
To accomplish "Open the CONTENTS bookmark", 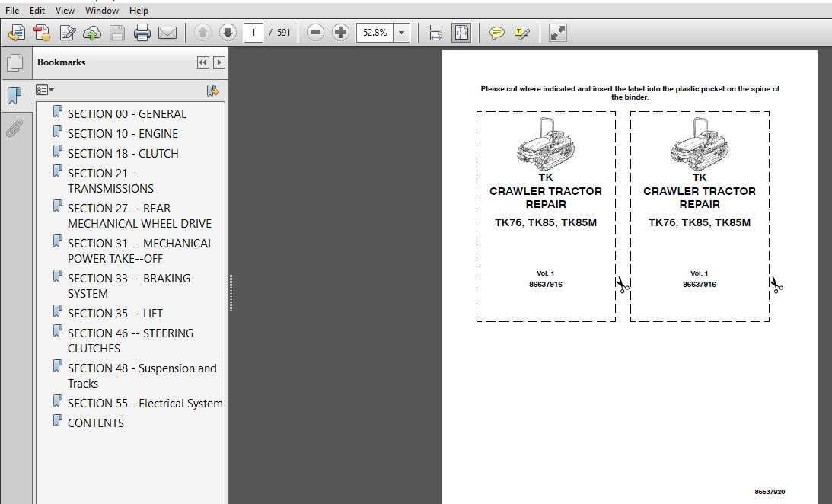I will pyautogui.click(x=95, y=423).
